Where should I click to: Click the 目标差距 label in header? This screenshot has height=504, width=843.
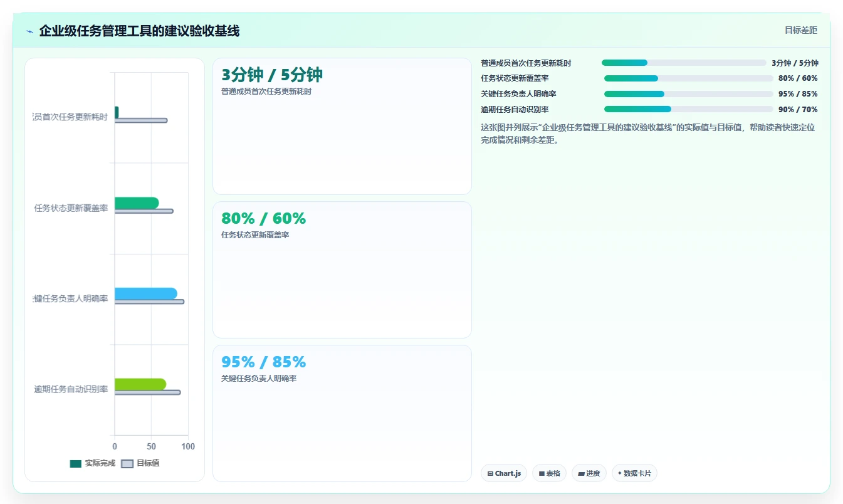(801, 30)
